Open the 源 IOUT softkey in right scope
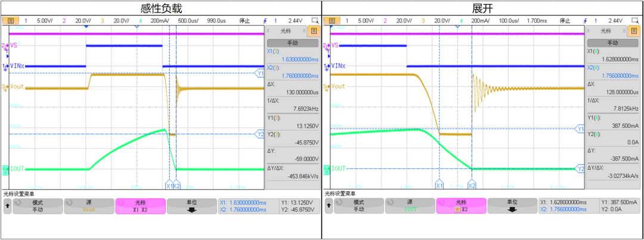644x240 pixels. (411, 206)
